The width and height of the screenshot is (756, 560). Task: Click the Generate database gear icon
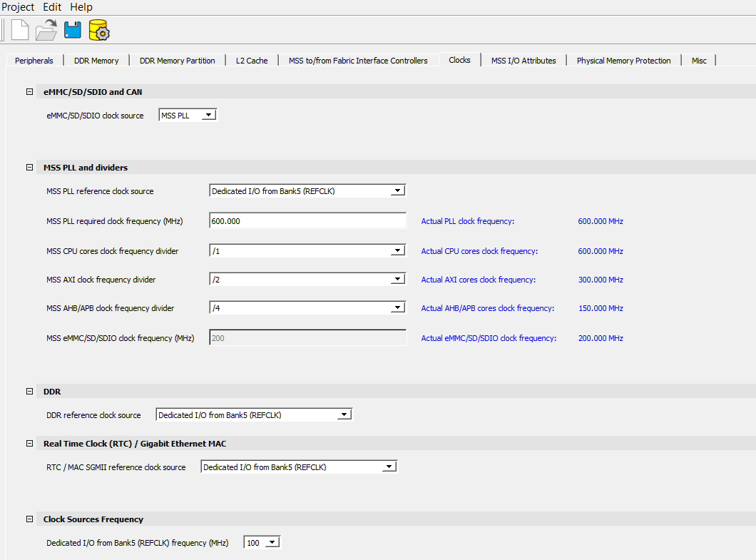point(98,31)
